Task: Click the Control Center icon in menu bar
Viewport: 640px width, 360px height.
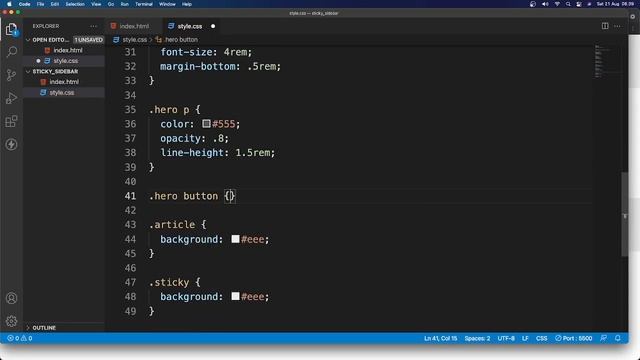Action: (x=579, y=4)
